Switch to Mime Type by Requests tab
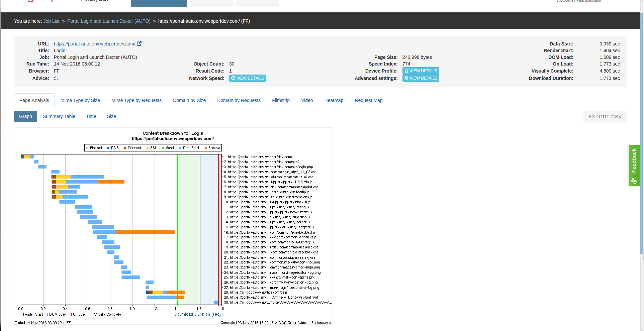The image size is (644, 331). click(136, 100)
